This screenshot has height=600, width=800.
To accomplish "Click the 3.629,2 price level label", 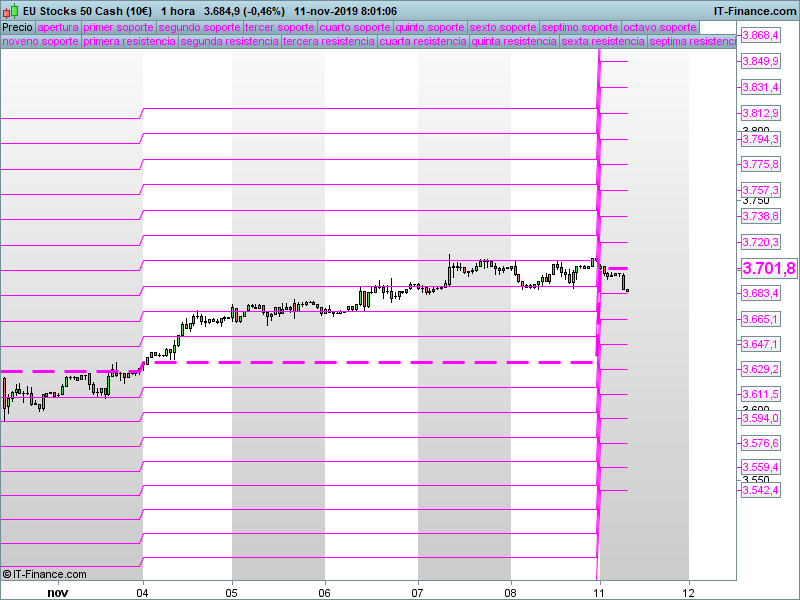I will tap(760, 369).
